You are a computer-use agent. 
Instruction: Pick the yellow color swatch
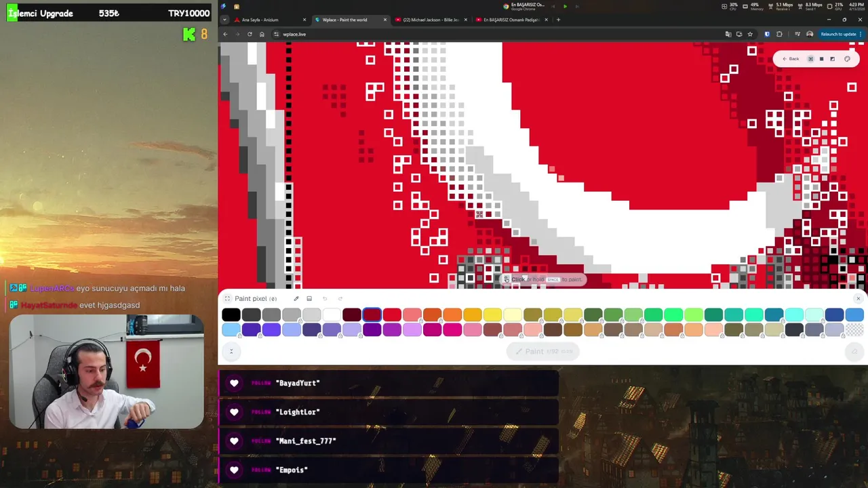coord(493,314)
